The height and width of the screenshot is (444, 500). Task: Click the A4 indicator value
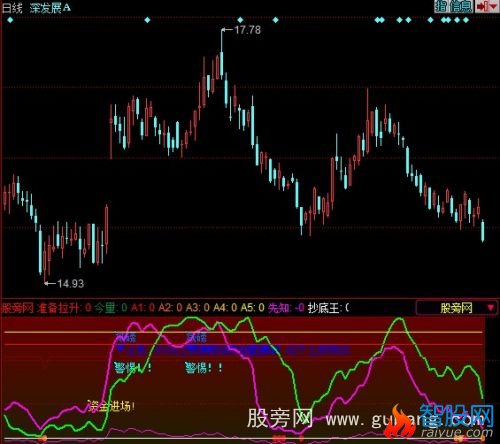tap(225, 308)
